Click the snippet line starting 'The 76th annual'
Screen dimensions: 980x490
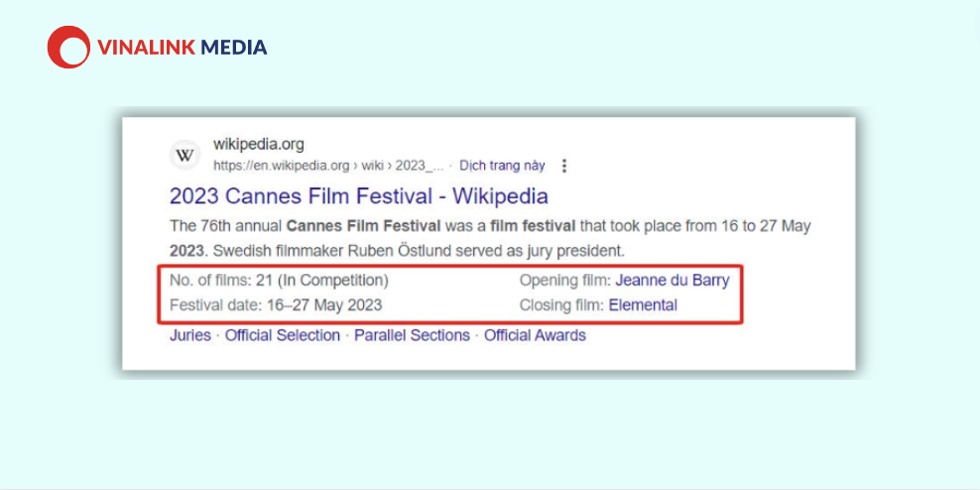(490, 225)
